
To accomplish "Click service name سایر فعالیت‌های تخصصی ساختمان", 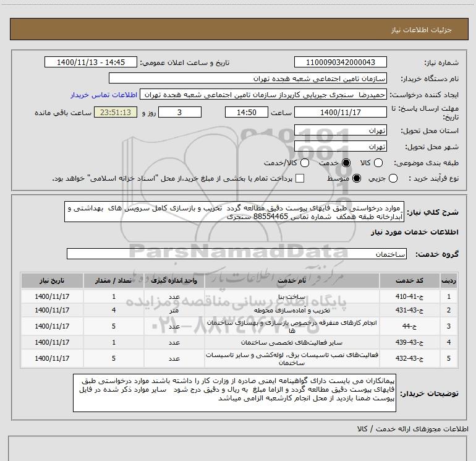I will tap(292, 342).
